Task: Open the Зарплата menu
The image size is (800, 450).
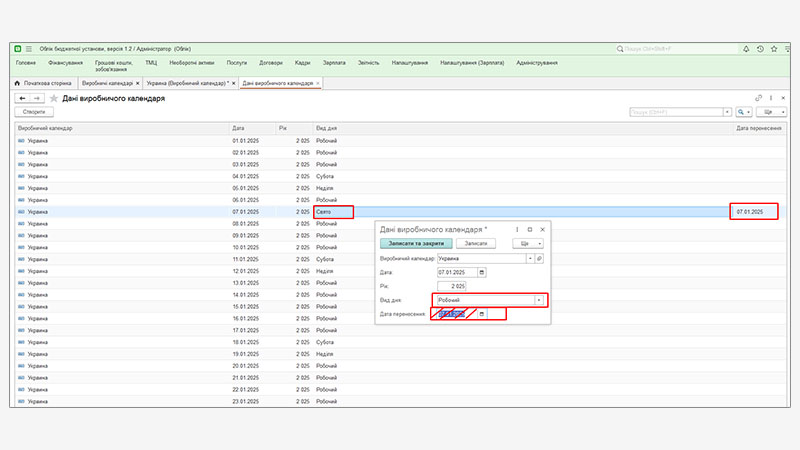Action: 334,62
